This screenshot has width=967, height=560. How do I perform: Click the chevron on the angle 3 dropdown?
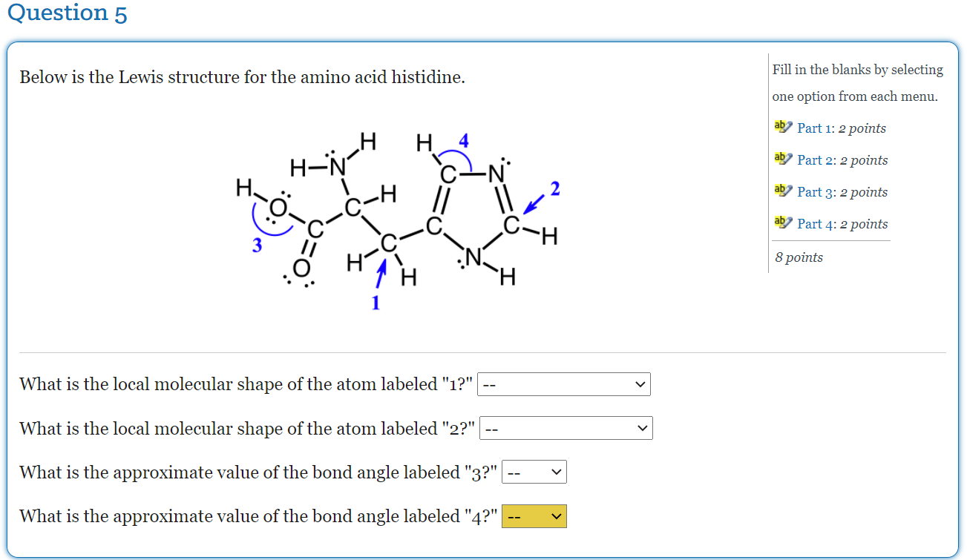[x=558, y=472]
